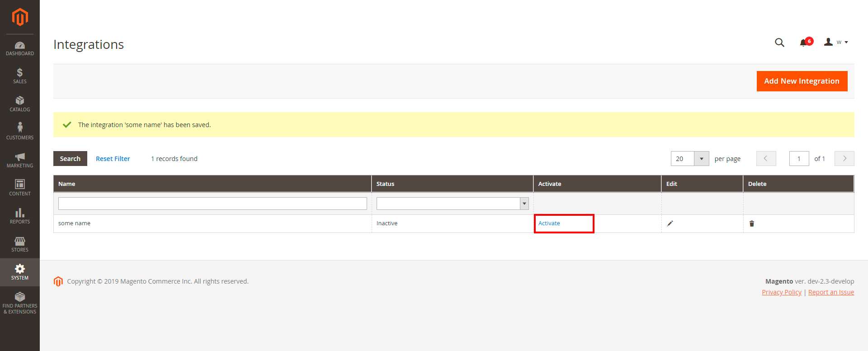Image resolution: width=868 pixels, height=351 pixels.
Task: Click the Activate link for 'some name'
Action: (549, 223)
